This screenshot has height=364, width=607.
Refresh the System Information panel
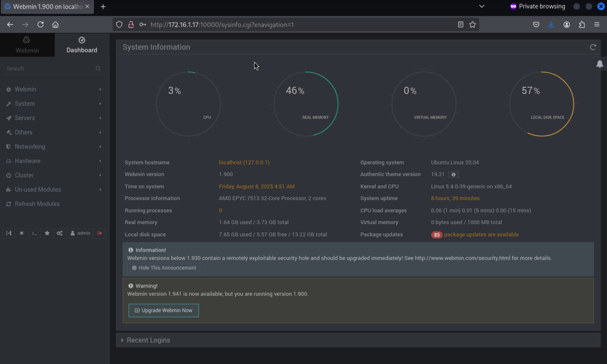(593, 47)
